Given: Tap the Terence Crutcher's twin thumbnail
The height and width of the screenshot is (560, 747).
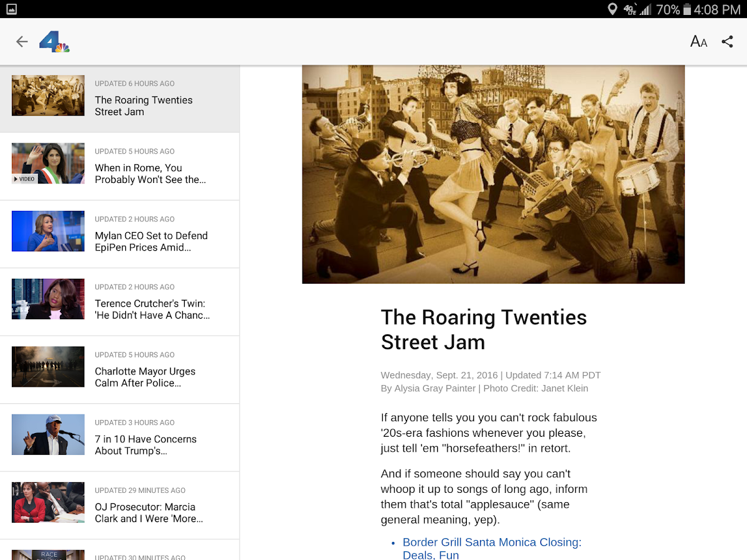Looking at the screenshot, I should 48,299.
